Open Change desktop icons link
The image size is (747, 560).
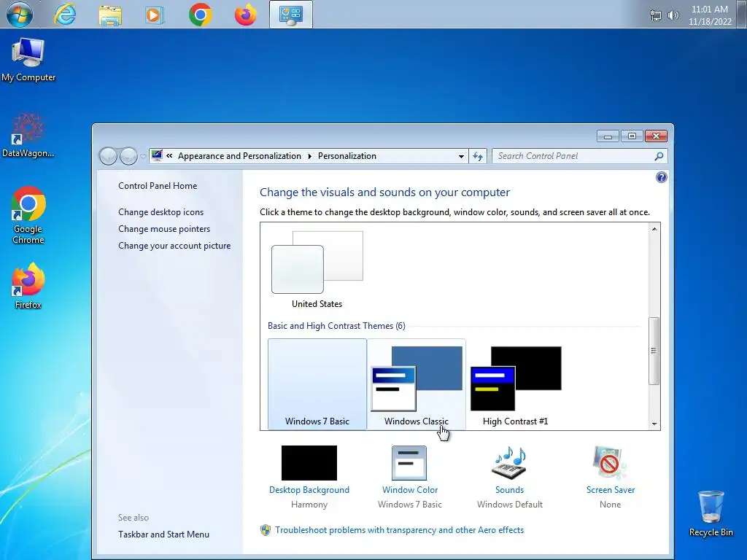[x=161, y=212]
